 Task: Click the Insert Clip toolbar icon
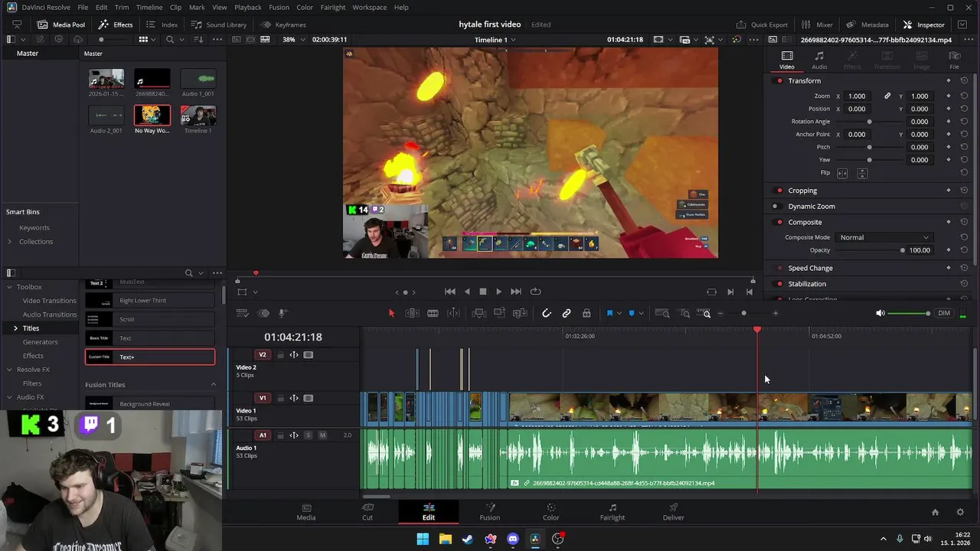coord(479,313)
